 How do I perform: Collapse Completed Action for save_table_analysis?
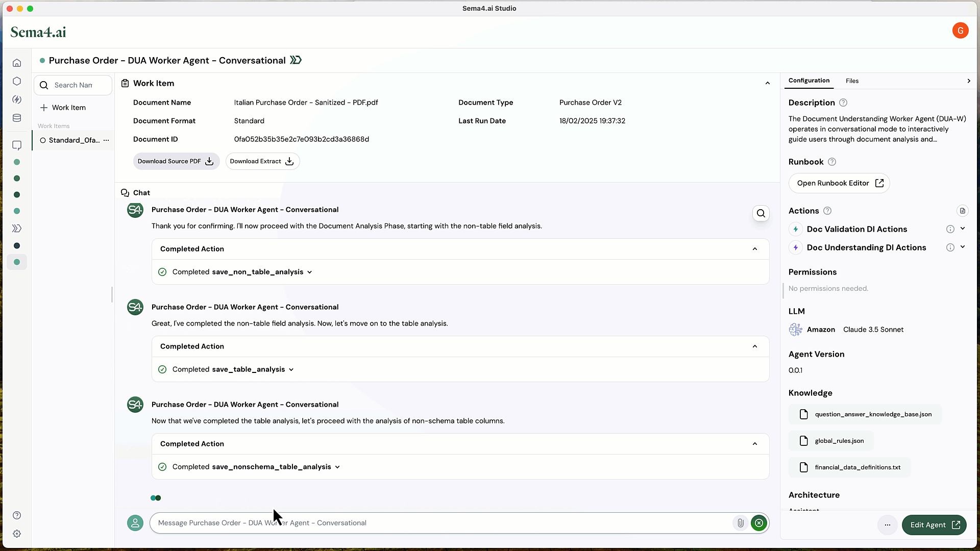[754, 346]
